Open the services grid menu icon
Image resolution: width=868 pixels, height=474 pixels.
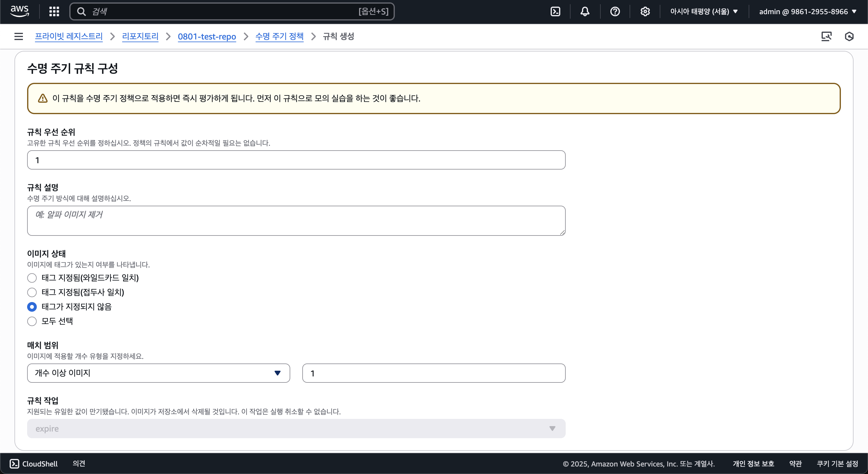[x=54, y=11]
